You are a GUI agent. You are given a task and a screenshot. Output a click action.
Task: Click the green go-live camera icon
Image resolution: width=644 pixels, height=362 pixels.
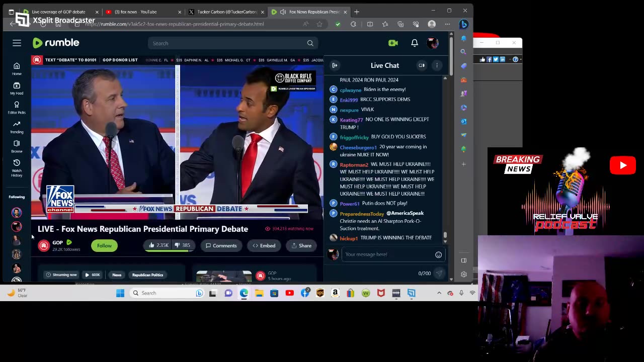point(393,43)
